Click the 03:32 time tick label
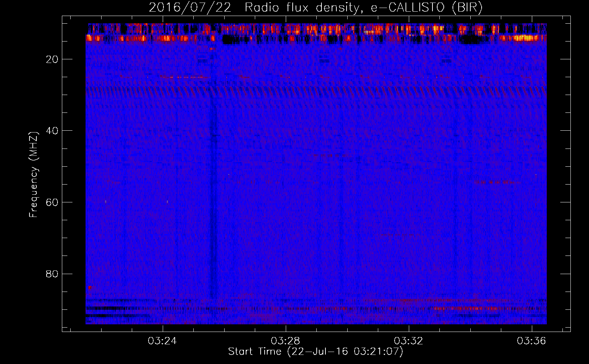Viewport: 589px width, 364px height. click(409, 341)
